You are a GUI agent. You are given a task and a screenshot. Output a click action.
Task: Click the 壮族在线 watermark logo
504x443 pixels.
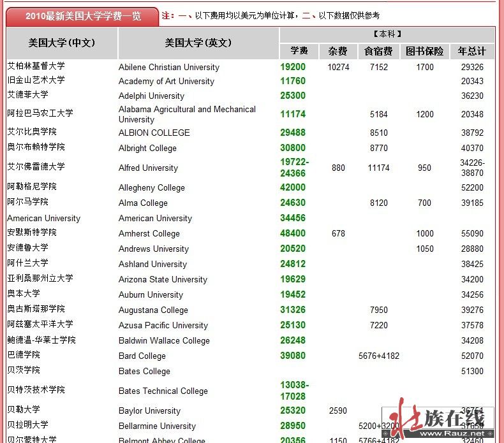(x=440, y=419)
